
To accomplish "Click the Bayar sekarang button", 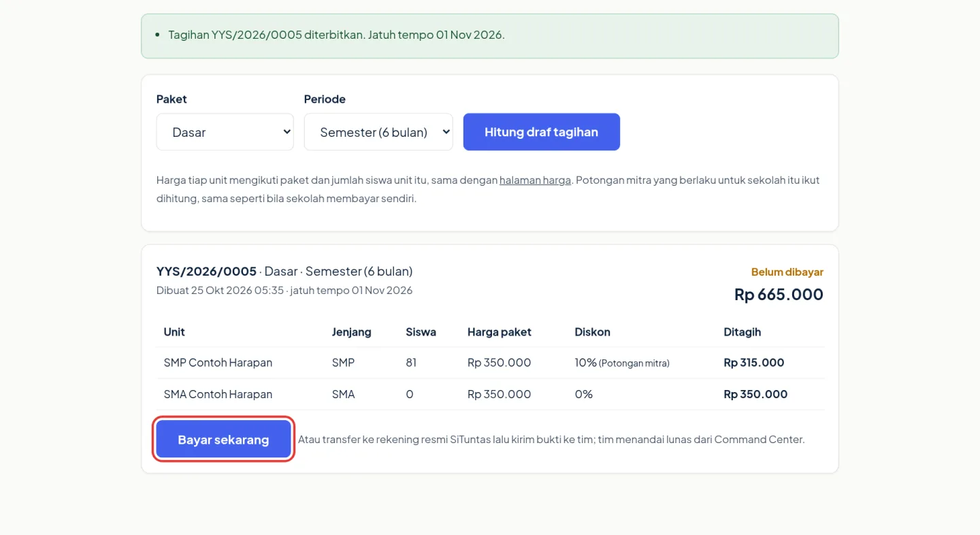I will point(223,440).
